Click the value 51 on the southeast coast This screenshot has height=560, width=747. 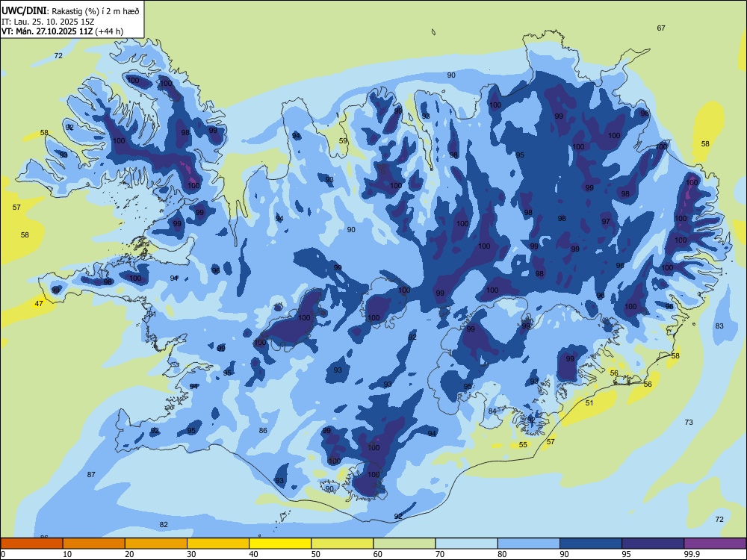tap(589, 403)
